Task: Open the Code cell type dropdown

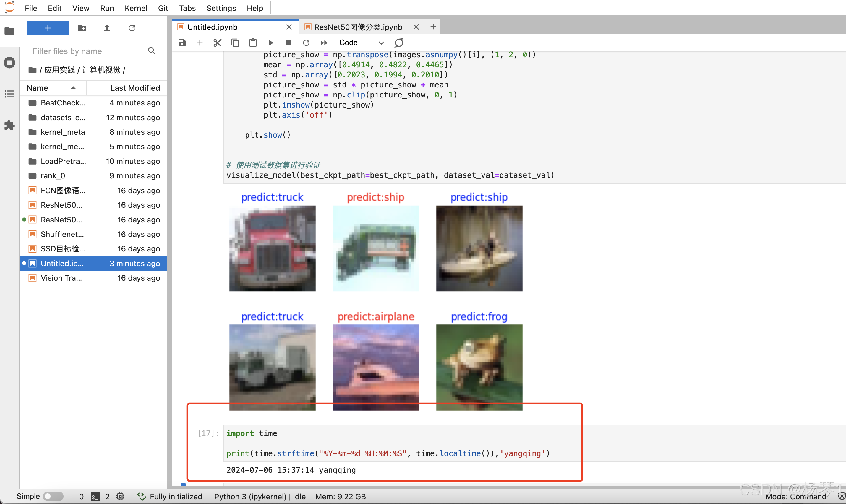Action: tap(361, 43)
